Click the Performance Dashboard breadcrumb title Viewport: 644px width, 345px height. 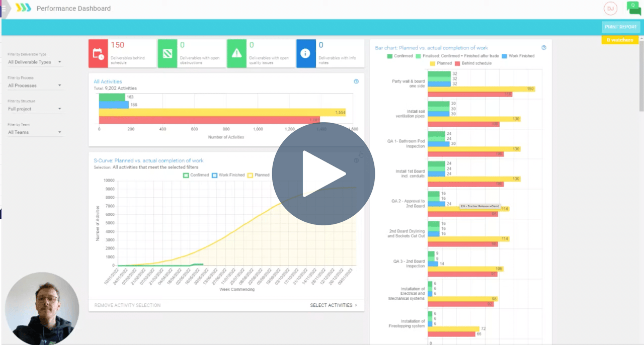pos(73,9)
